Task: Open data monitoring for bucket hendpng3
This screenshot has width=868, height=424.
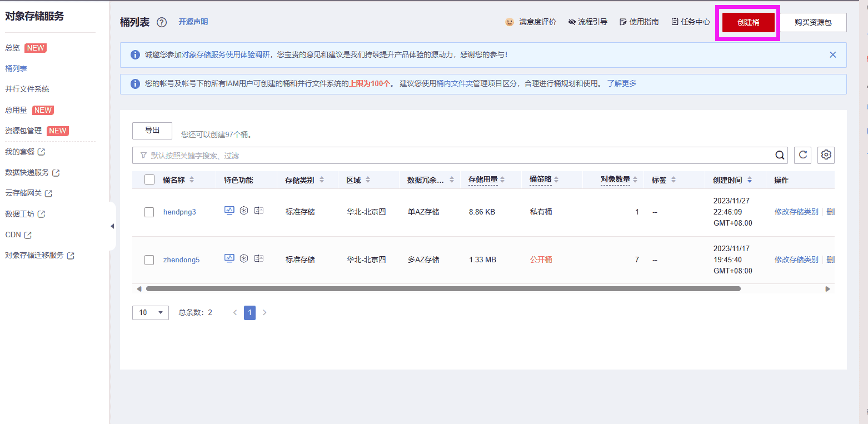Action: coord(229,211)
